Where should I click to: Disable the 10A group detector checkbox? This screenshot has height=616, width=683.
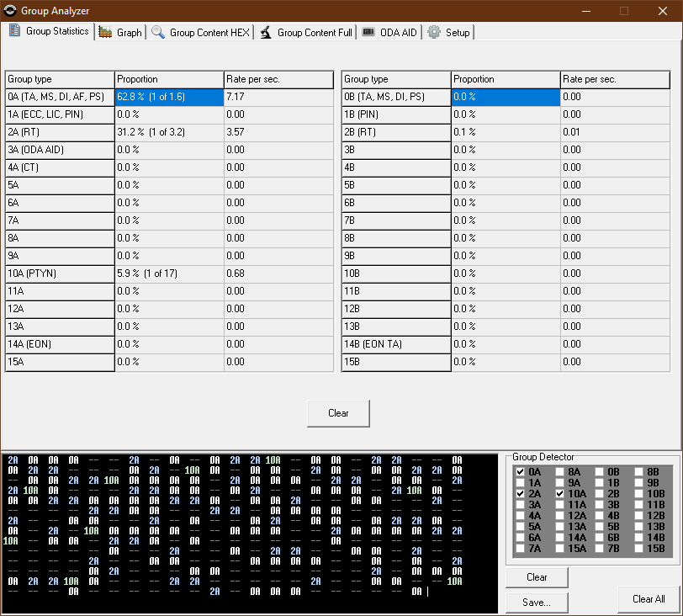pyautogui.click(x=560, y=494)
